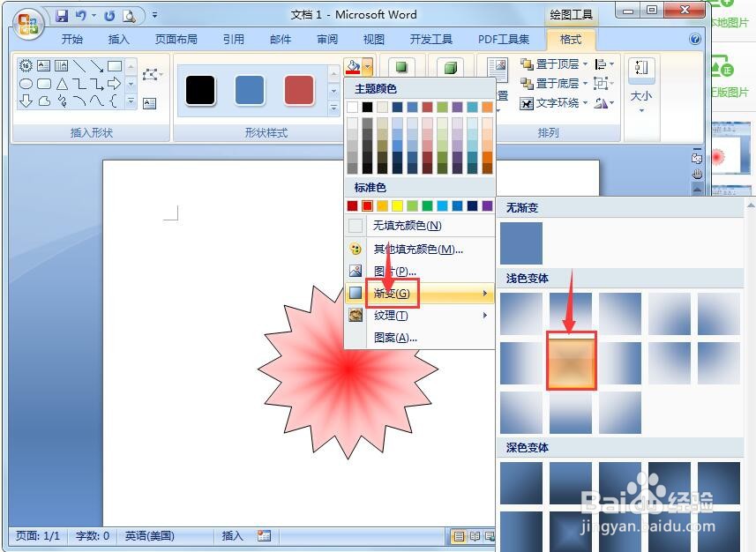
Task: Open the 渐变(G) submenu
Action: [x=420, y=293]
